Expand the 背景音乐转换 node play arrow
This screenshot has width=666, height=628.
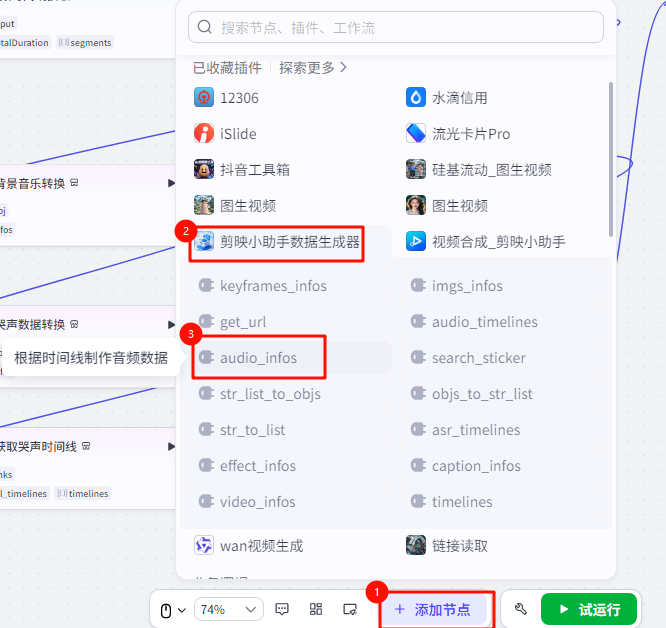pyautogui.click(x=171, y=183)
